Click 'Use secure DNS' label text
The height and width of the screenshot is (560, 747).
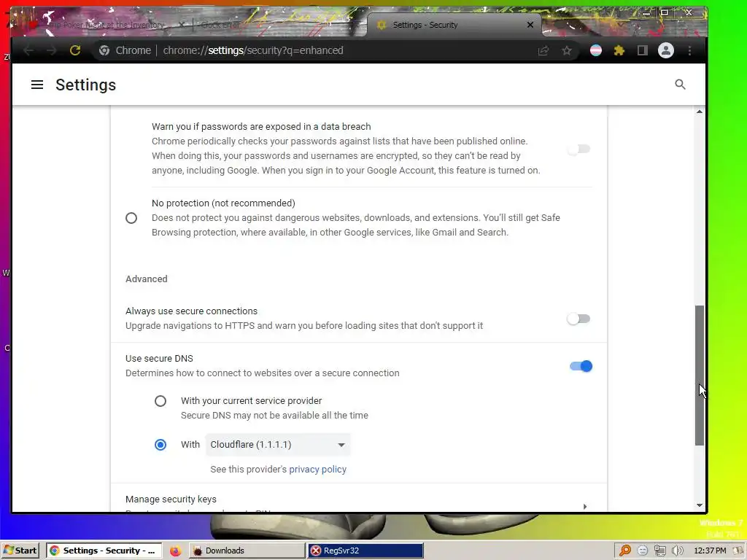coord(159,359)
